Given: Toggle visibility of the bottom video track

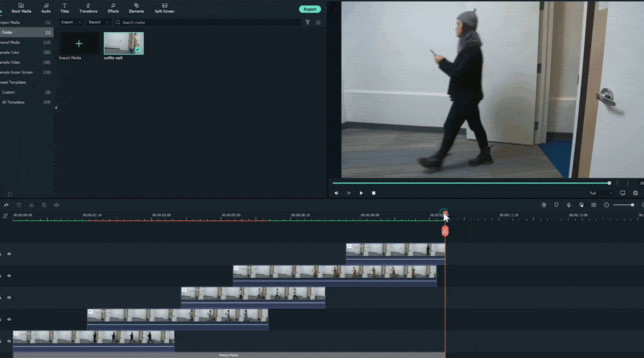Looking at the screenshot, I should 9,341.
